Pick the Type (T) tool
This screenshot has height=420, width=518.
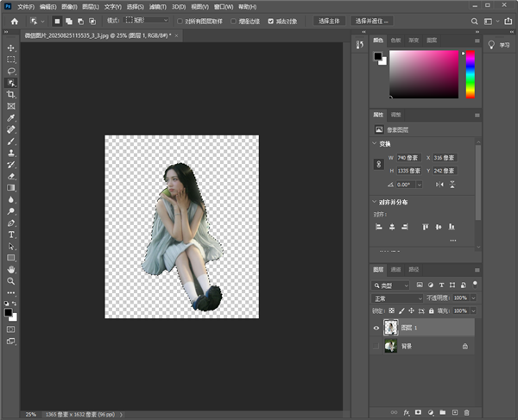pyautogui.click(x=11, y=234)
